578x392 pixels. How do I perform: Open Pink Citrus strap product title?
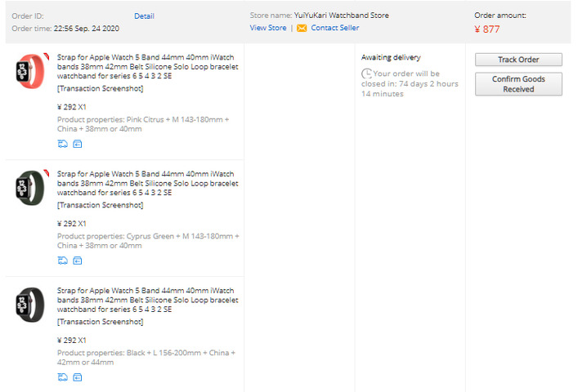[147, 67]
